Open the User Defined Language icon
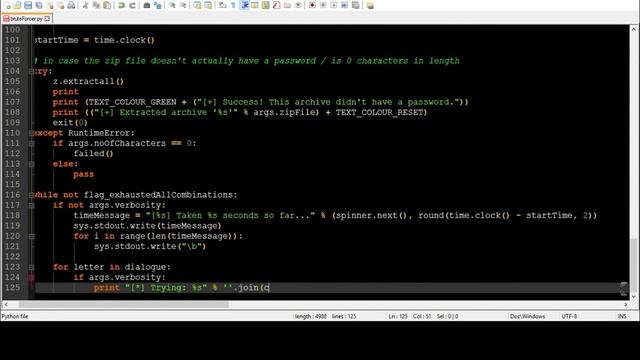The width and height of the screenshot is (640, 360). [x=255, y=5]
